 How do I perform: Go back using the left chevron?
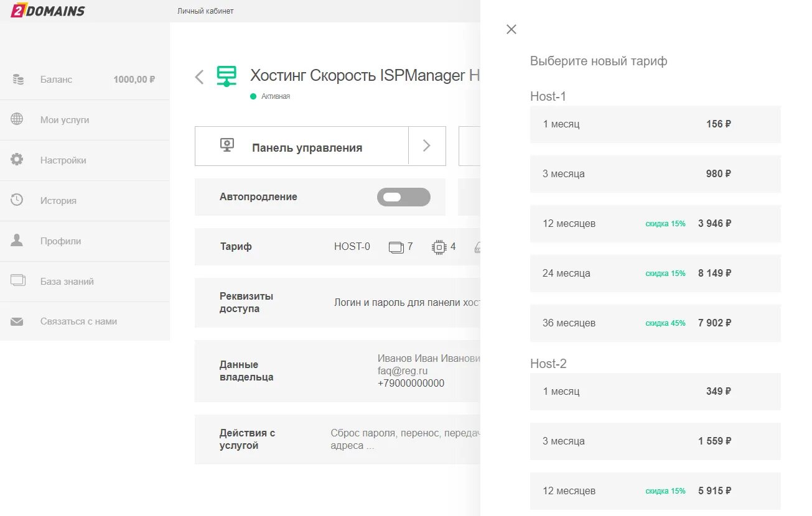(199, 77)
